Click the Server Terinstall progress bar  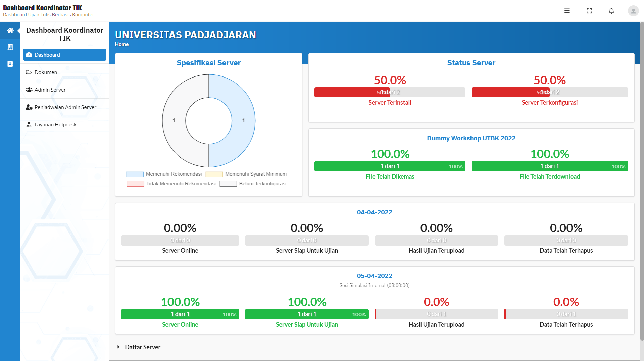click(390, 92)
